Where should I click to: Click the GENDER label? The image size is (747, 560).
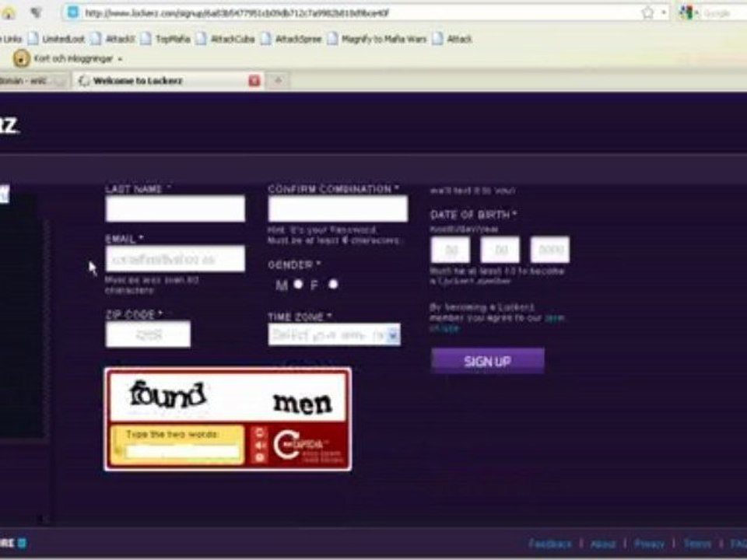point(294,264)
